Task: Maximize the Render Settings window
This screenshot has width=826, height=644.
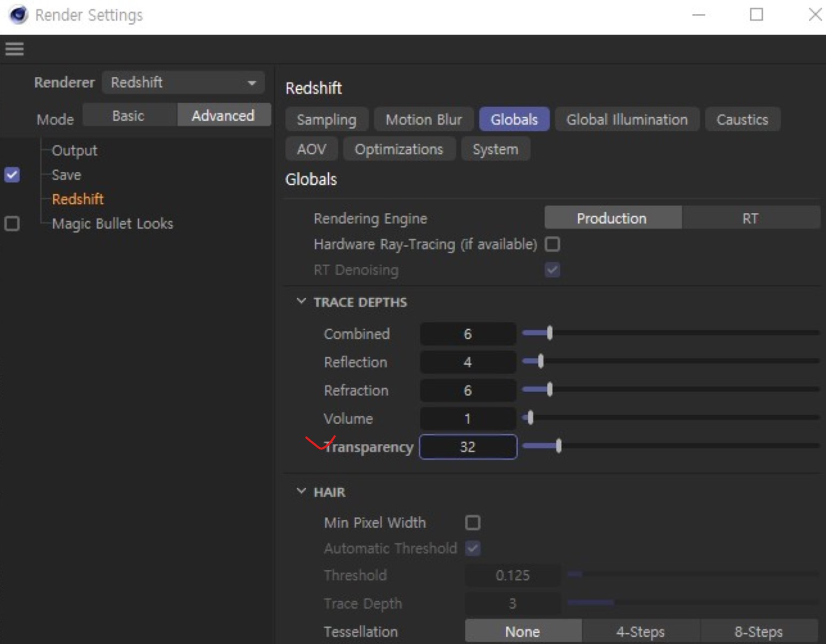Action: [x=757, y=15]
